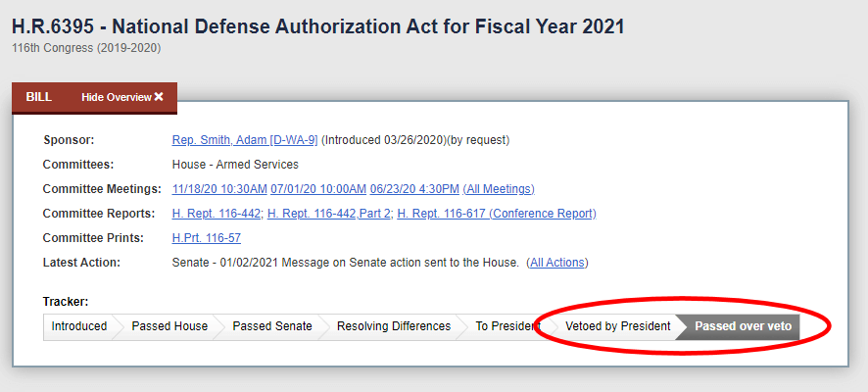Click the Passed House tracker step
Viewport: 868px width, 392px height.
[x=169, y=326]
